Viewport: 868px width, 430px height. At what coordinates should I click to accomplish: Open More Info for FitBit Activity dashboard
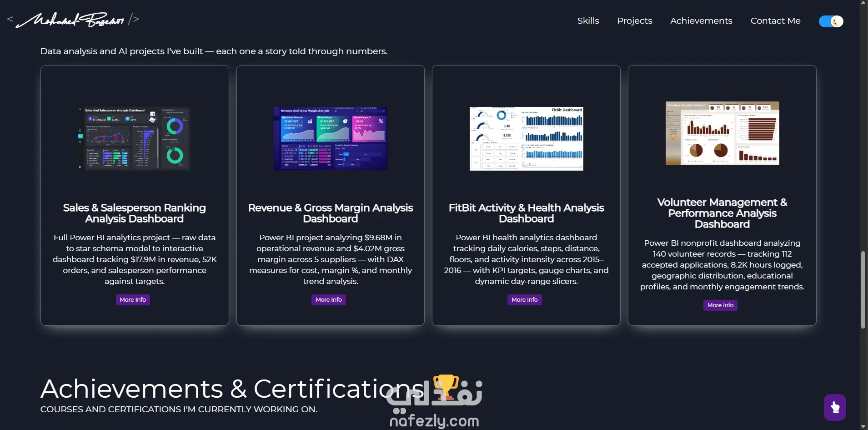(x=525, y=300)
